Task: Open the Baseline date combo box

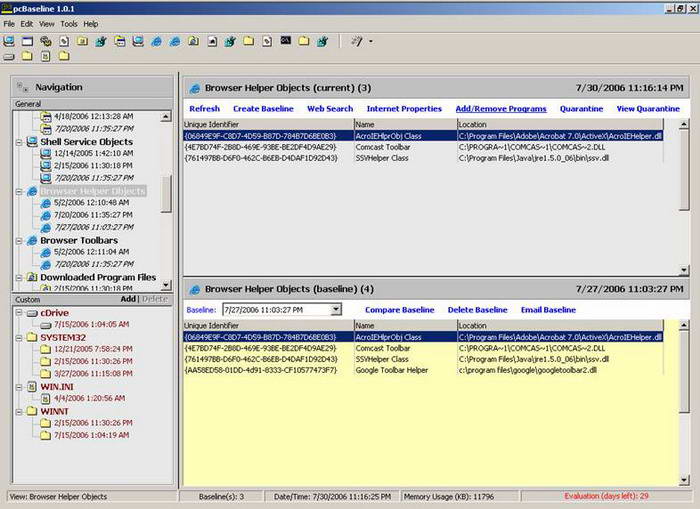Action: point(336,309)
